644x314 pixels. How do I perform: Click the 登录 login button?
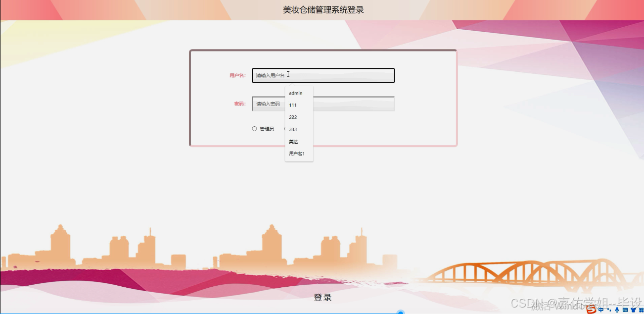coord(322,297)
